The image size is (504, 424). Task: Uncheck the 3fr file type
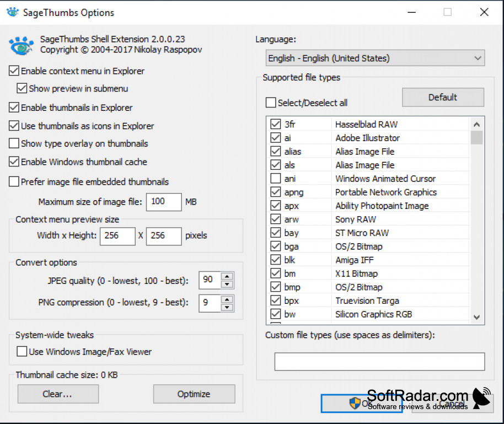[x=276, y=124]
